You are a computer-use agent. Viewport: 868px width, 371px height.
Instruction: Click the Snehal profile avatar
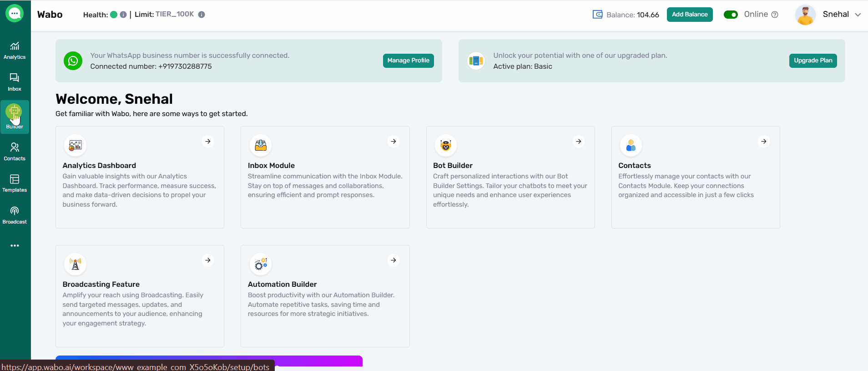[x=805, y=15]
